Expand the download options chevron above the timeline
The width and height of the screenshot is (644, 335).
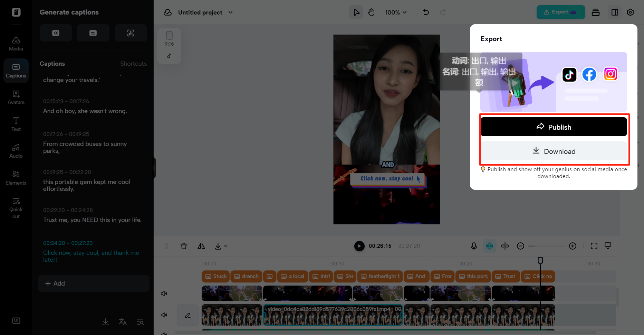pyautogui.click(x=225, y=246)
